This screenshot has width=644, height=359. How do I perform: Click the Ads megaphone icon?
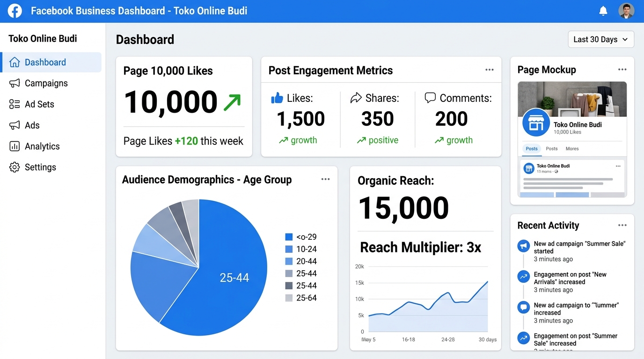(x=15, y=125)
